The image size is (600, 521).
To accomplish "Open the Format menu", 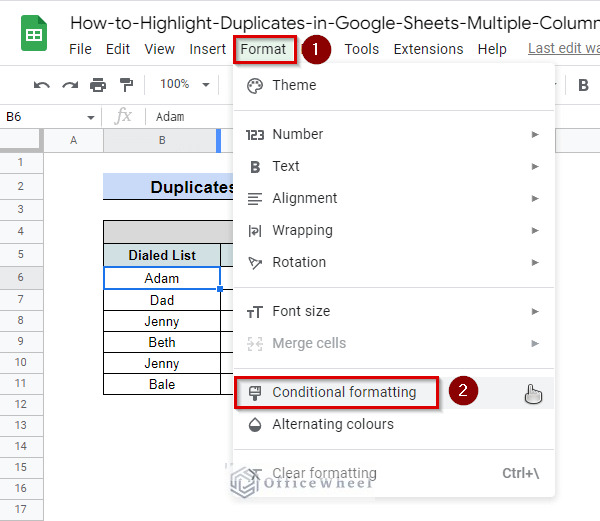I will [263, 49].
